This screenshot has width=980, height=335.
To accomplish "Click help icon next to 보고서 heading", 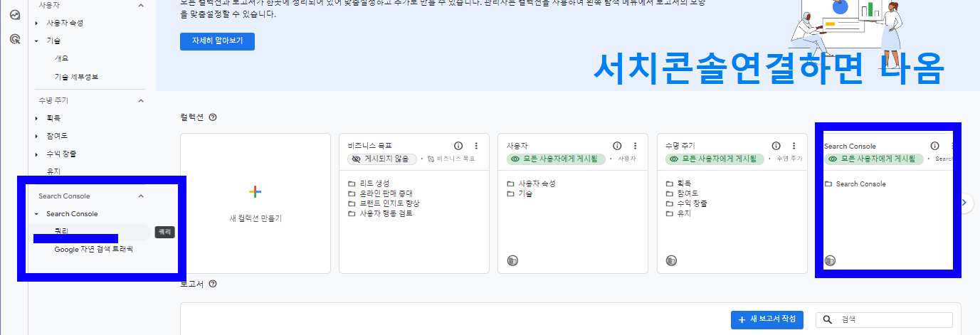I will [x=212, y=284].
